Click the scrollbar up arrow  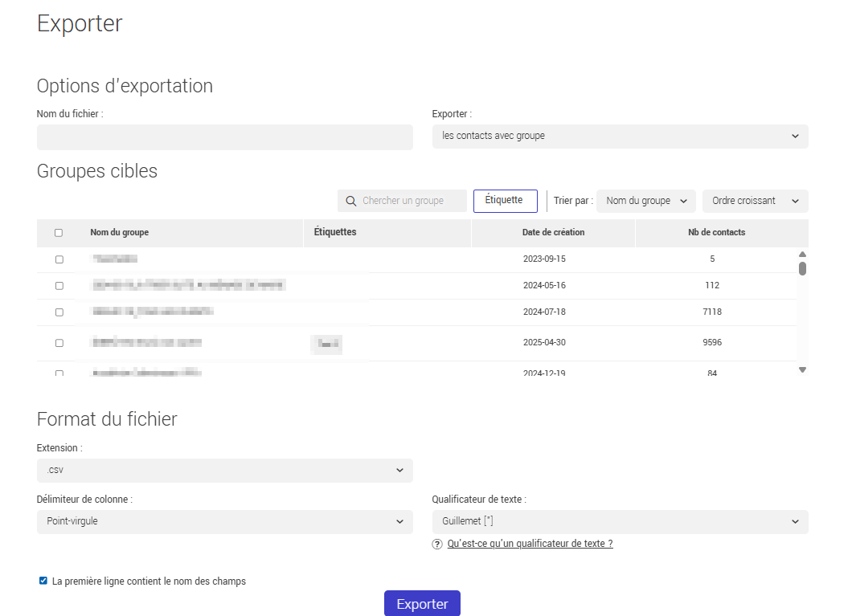click(802, 253)
